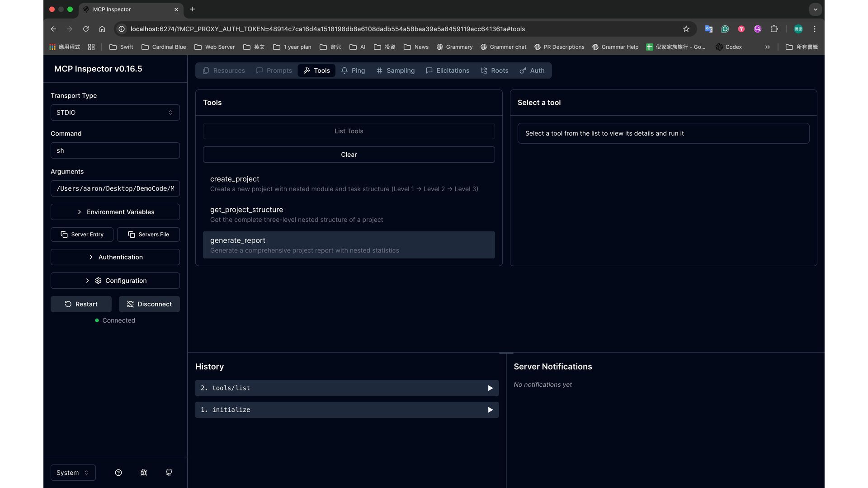Copy Servers File configuration
Viewport: 868px width, 488px height.
pos(148,235)
